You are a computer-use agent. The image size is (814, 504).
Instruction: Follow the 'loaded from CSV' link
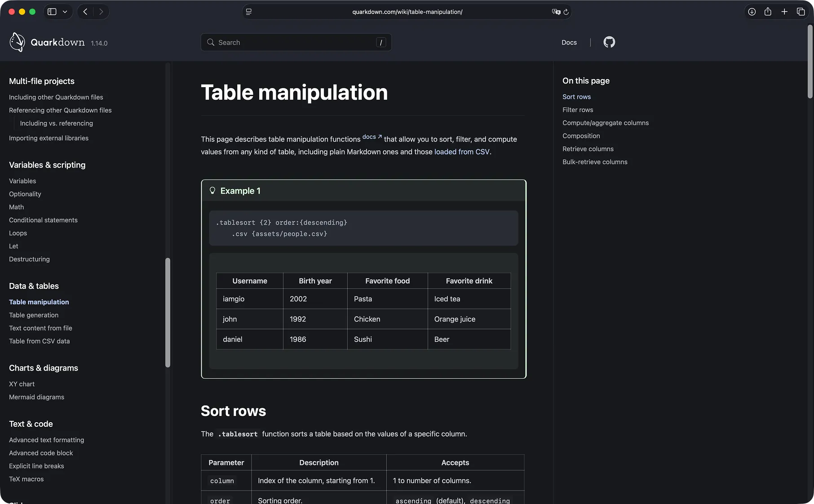pyautogui.click(x=462, y=152)
